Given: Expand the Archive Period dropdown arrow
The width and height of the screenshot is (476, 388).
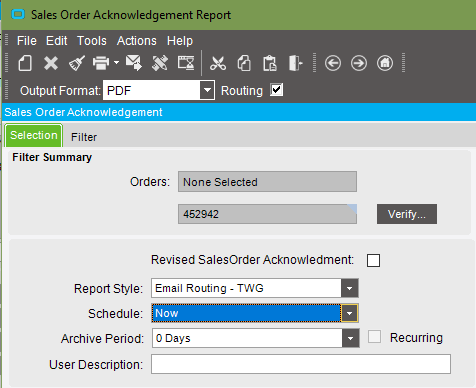Looking at the screenshot, I should (350, 338).
